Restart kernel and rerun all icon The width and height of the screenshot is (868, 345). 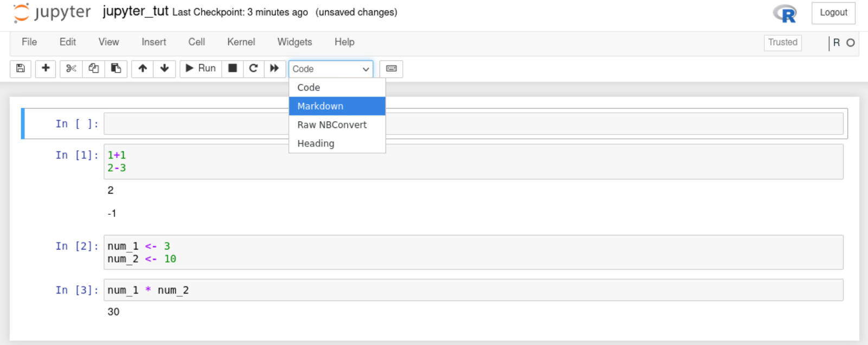click(x=274, y=68)
